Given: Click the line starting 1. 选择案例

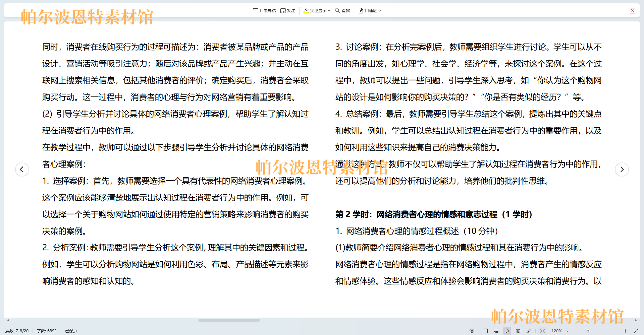Looking at the screenshot, I should coord(175,181).
